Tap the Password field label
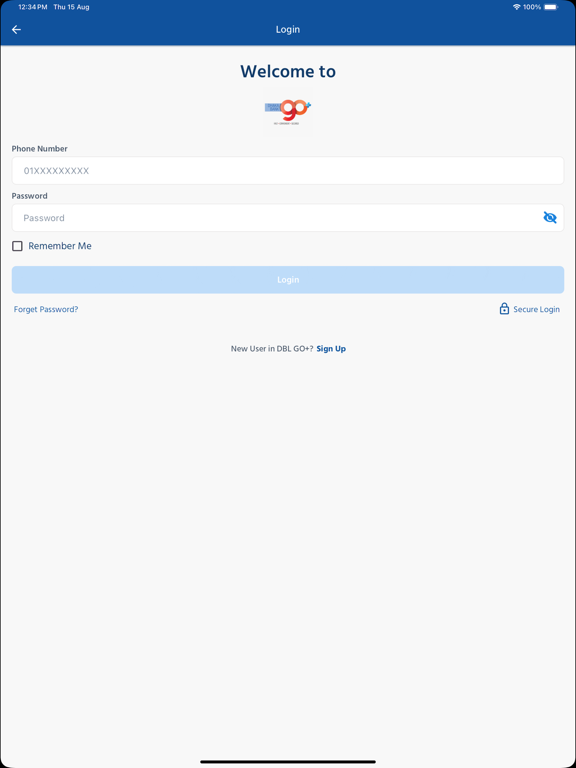The image size is (576, 768). click(x=29, y=196)
